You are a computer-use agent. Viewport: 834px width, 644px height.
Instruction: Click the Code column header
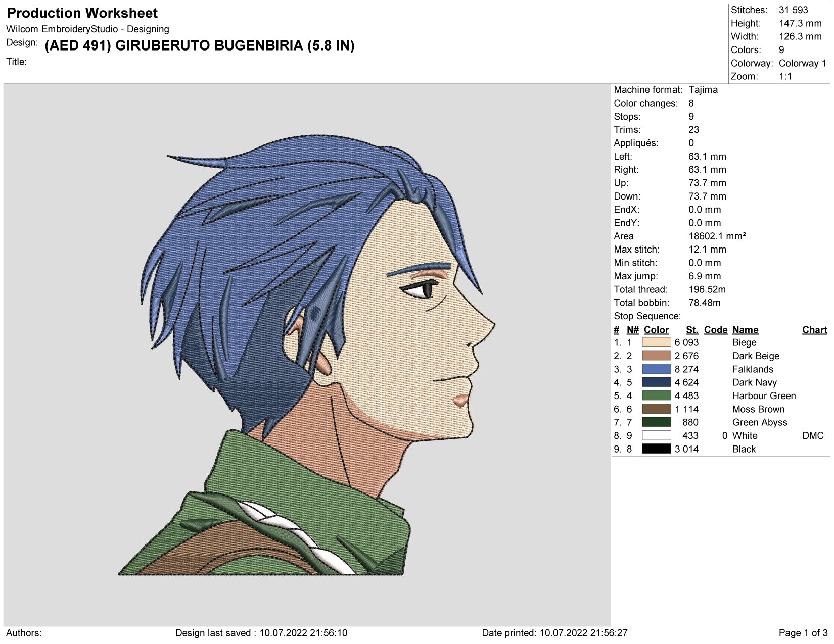[715, 330]
